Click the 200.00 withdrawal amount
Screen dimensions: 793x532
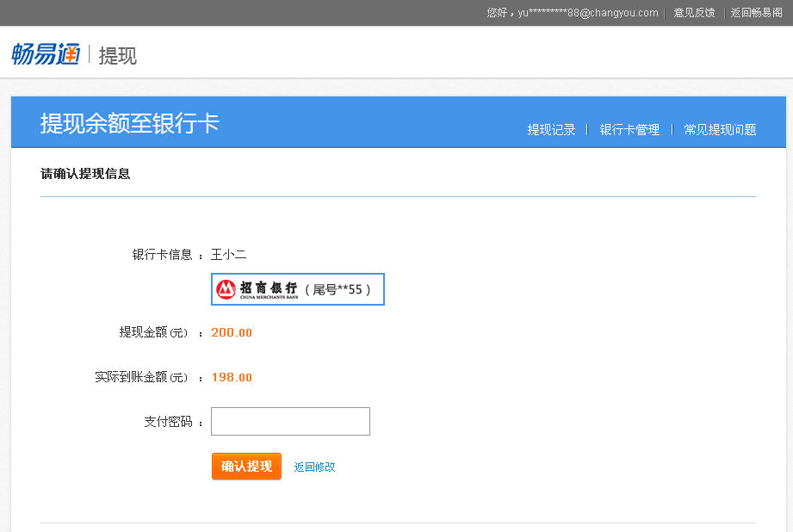tap(232, 333)
